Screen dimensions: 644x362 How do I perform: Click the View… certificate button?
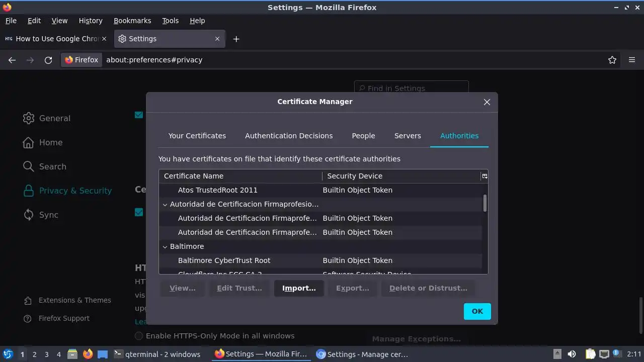pyautogui.click(x=183, y=288)
